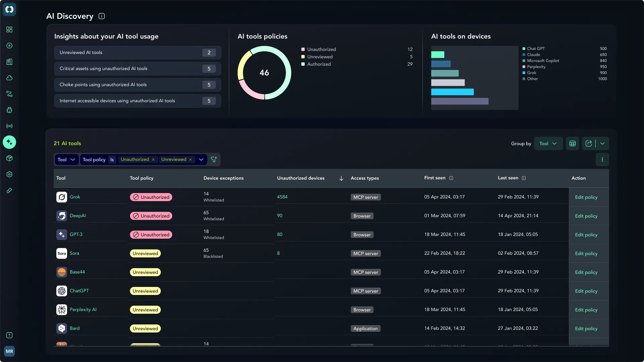Open the settings gear sidebar icon
Viewport: 644px width, 362px height.
point(9,174)
